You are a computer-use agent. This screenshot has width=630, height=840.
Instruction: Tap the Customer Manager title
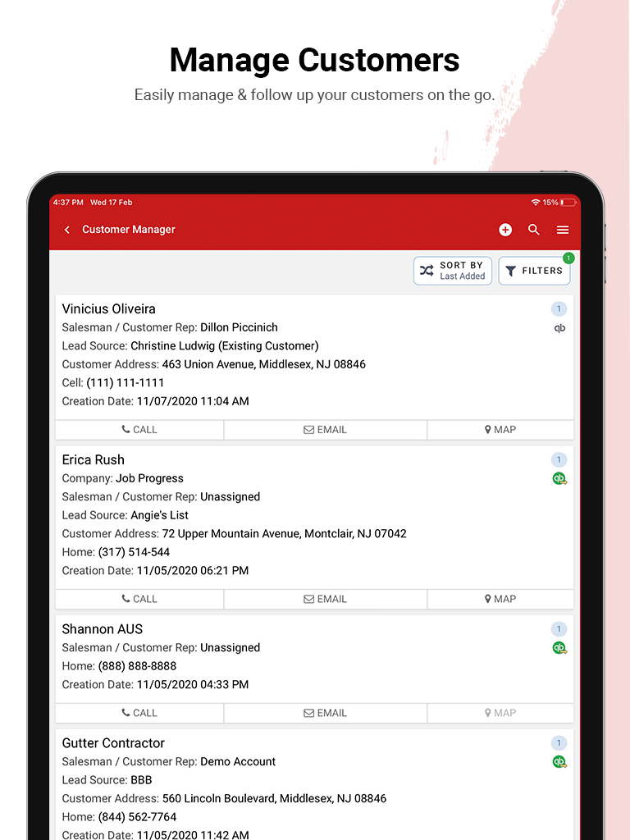(x=129, y=230)
